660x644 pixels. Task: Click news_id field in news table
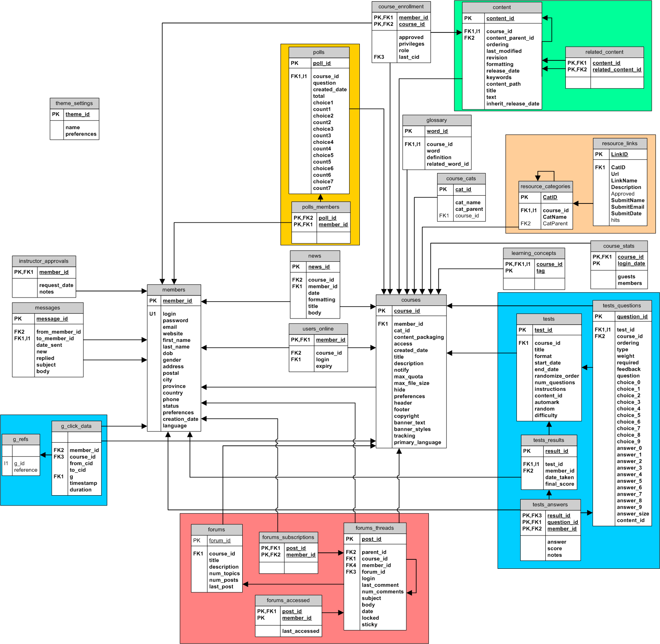(x=319, y=267)
